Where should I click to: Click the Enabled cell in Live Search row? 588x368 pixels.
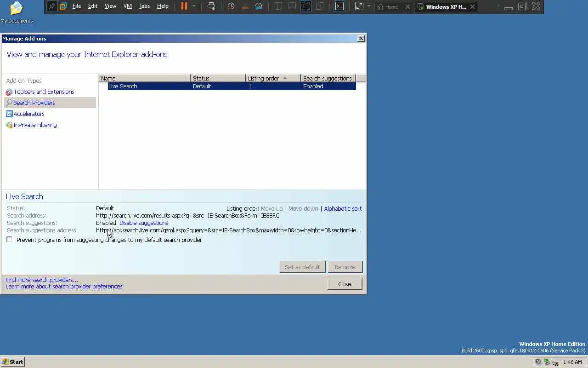click(x=313, y=86)
